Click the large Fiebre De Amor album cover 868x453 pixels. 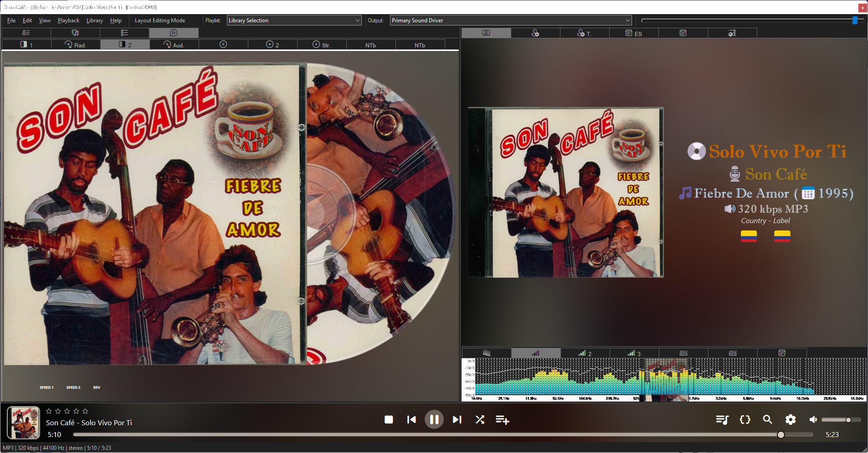coord(155,214)
